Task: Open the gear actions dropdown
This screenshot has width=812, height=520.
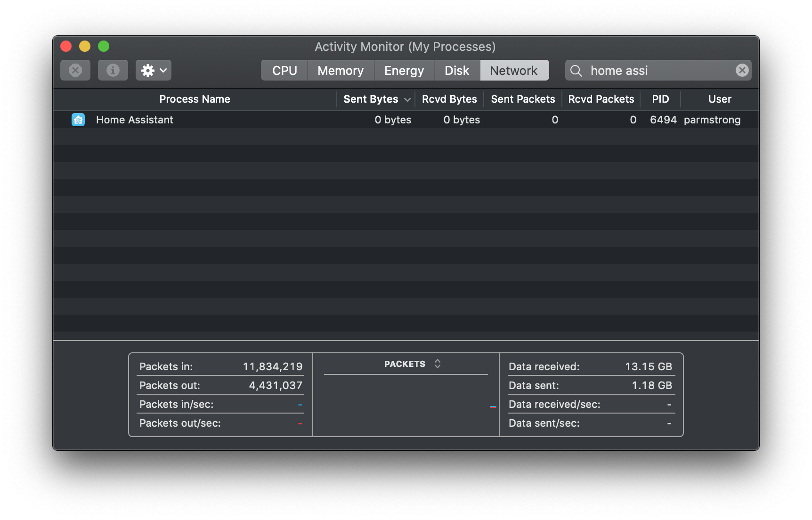Action: click(x=154, y=70)
